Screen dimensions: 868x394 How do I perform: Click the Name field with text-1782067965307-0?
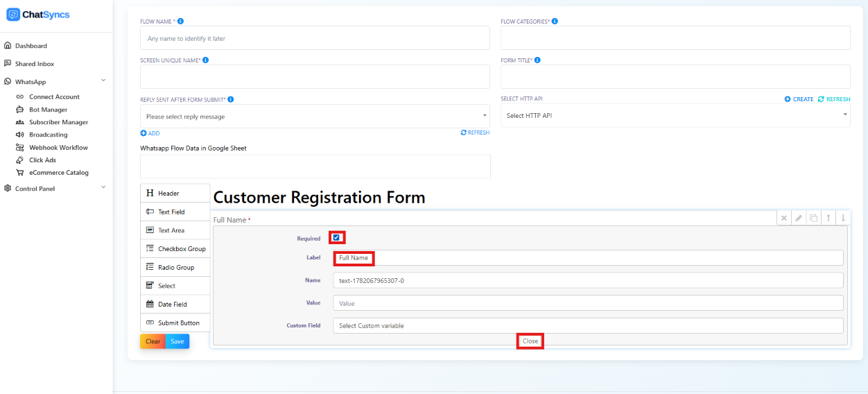click(x=588, y=280)
